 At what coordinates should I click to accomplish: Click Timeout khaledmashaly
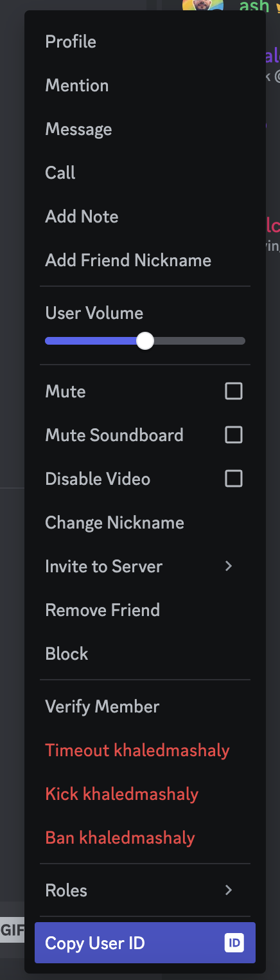click(145, 750)
